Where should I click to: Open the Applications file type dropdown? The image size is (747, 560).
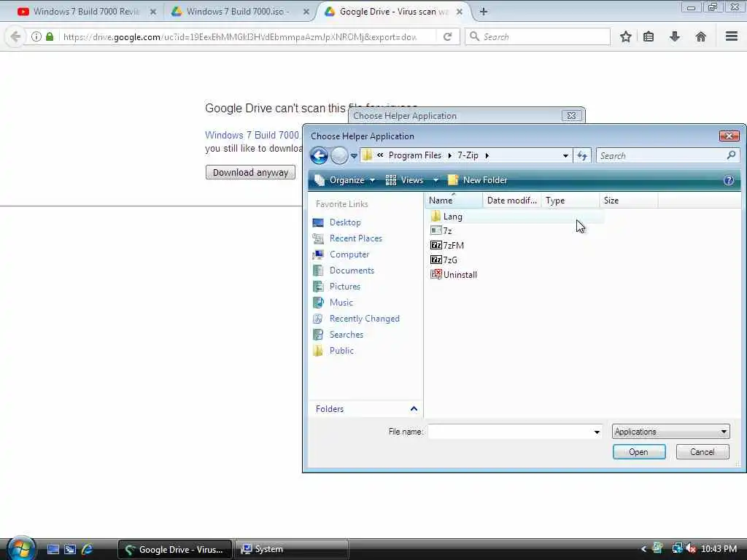click(x=671, y=432)
